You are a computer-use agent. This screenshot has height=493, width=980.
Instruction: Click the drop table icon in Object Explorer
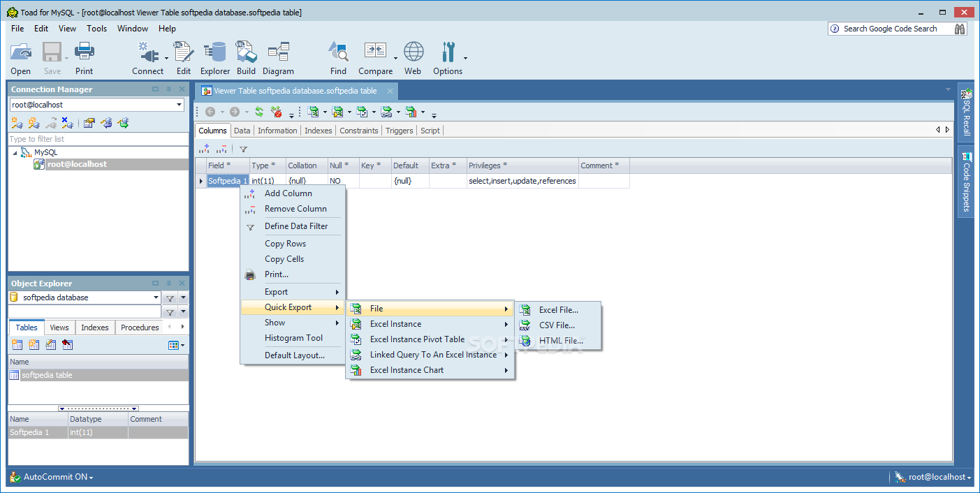67,345
